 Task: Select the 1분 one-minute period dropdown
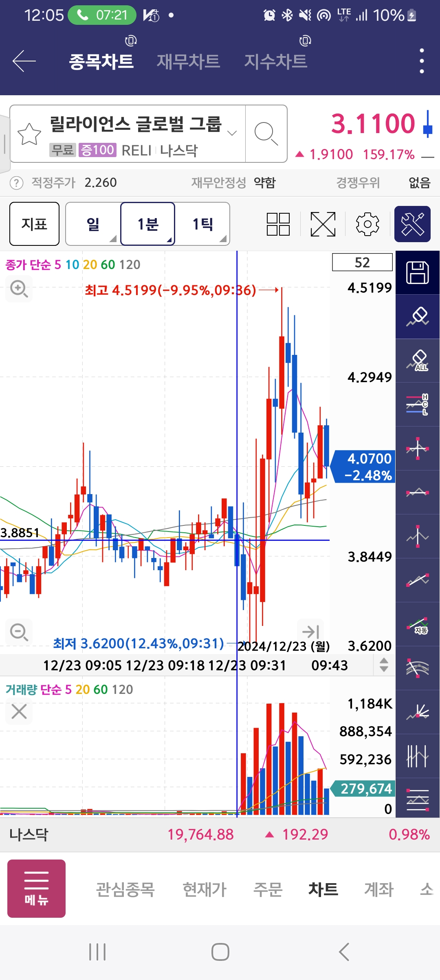click(148, 224)
